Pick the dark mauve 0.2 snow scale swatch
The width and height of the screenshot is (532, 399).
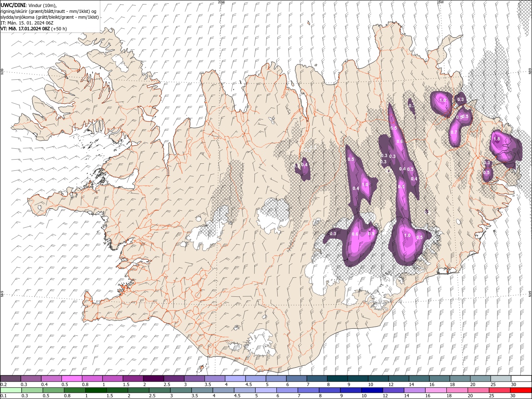pos(10,379)
